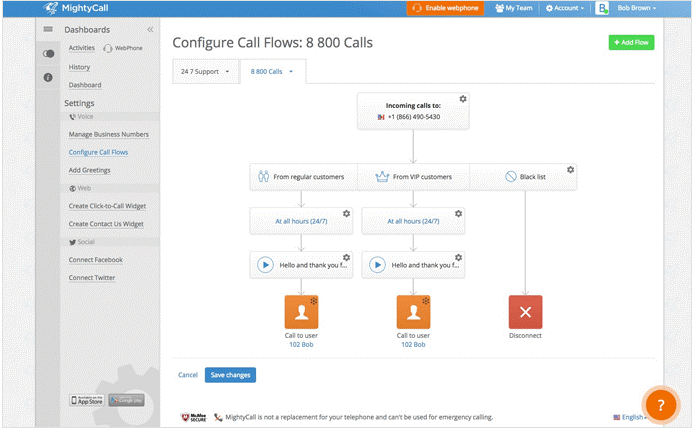694x432 pixels.
Task: Open the orange help question button
Action: 660,405
